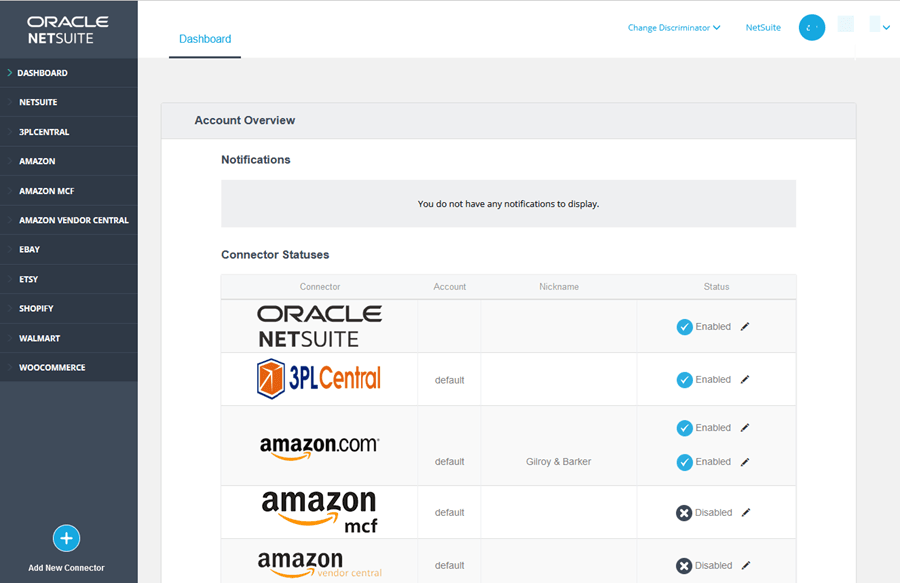This screenshot has width=900, height=583.
Task: Click the no notifications message box
Action: click(509, 204)
